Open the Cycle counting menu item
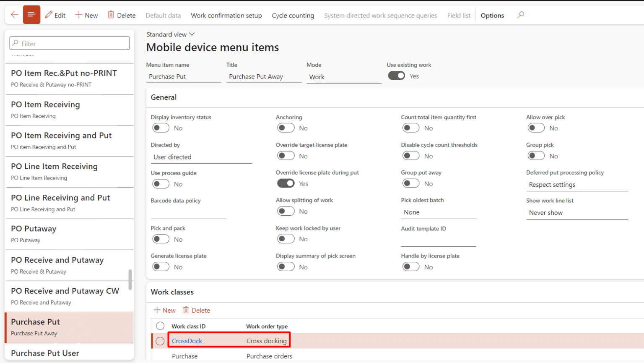 point(293,15)
